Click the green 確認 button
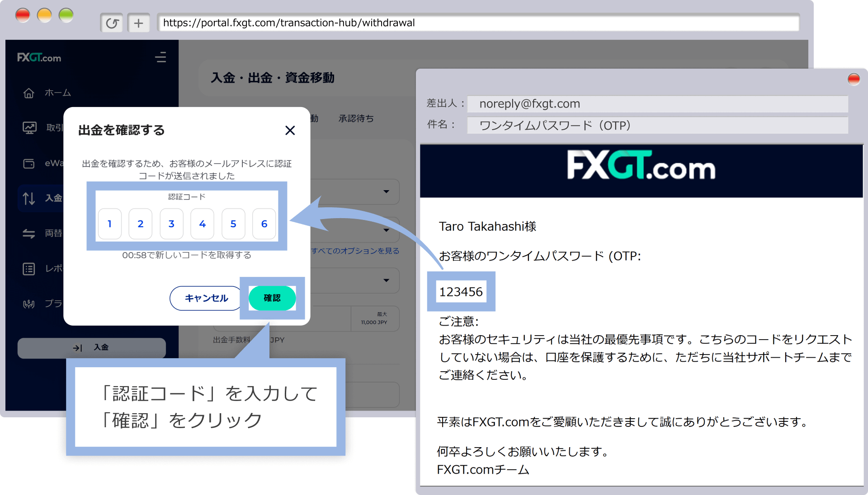This screenshot has height=495, width=868. 272,298
